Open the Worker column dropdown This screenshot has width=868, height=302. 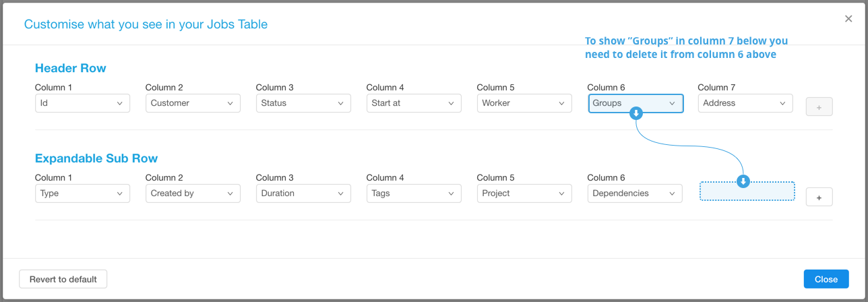pyautogui.click(x=524, y=103)
